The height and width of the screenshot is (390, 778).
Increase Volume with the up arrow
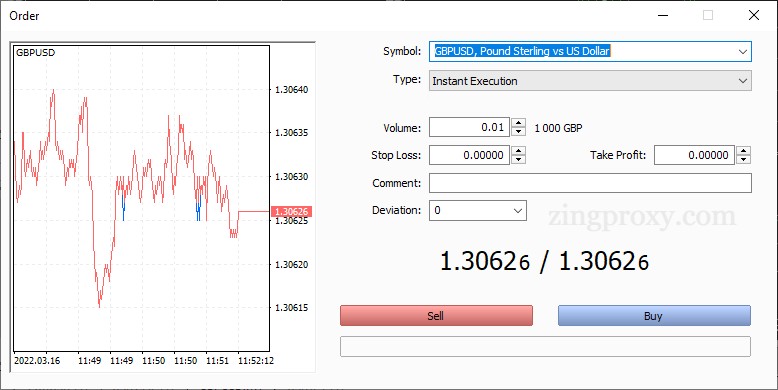[518, 123]
